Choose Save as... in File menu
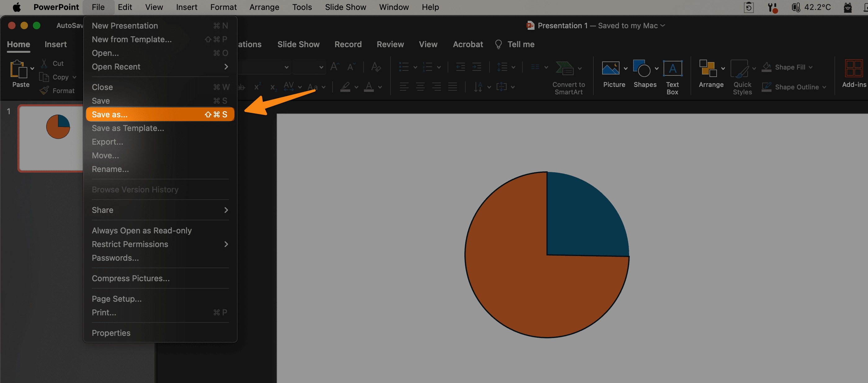The image size is (868, 383). pyautogui.click(x=110, y=115)
